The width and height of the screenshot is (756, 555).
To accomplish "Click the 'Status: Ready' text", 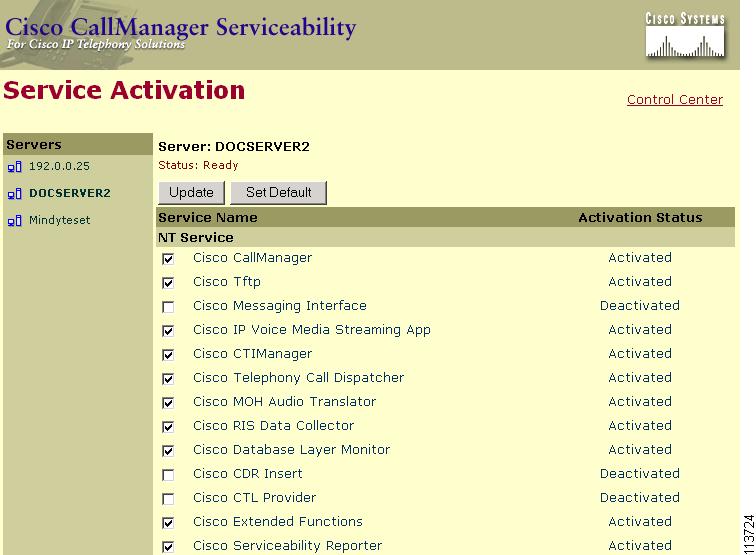I will (x=198, y=165).
